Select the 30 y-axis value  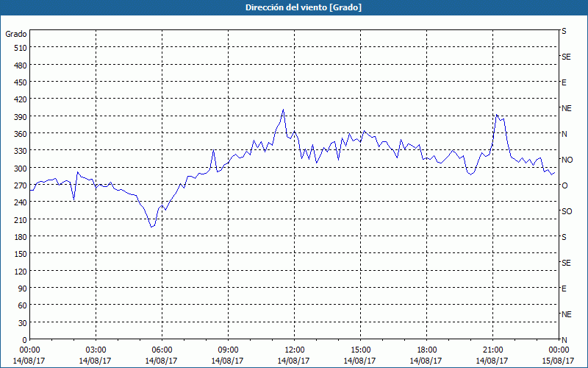[x=23, y=323]
